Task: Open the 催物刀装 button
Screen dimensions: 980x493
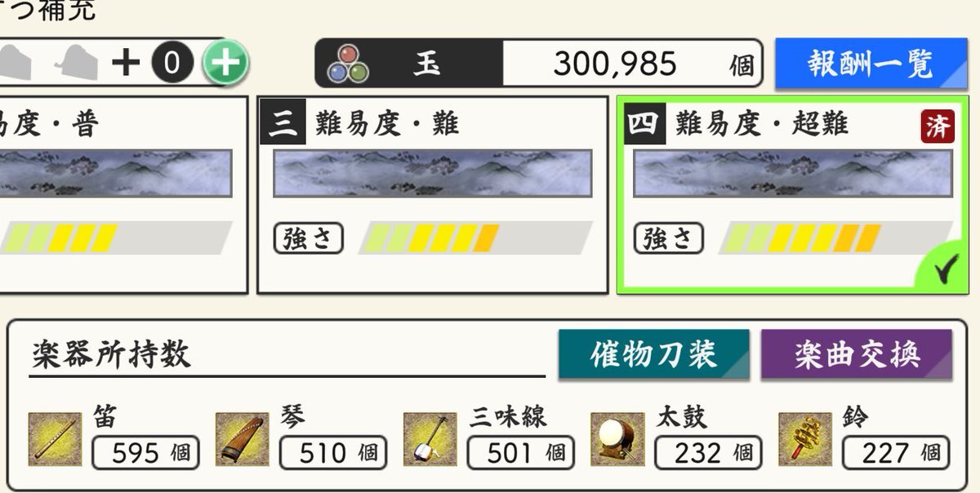Action: [654, 354]
